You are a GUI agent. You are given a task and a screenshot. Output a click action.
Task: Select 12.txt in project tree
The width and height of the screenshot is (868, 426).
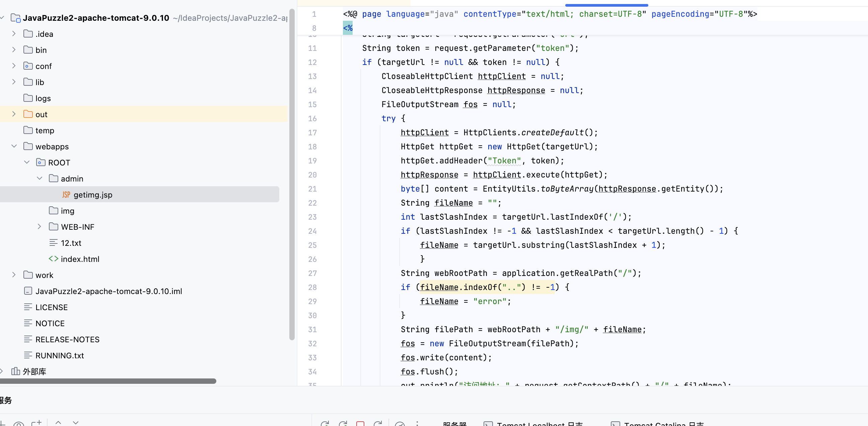pos(71,243)
